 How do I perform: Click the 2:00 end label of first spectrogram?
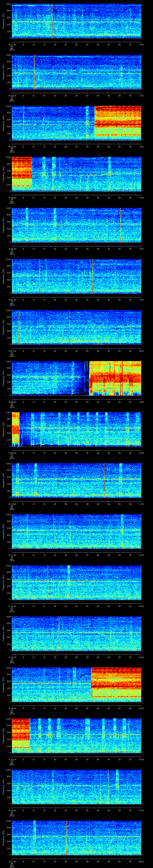(x=141, y=44)
